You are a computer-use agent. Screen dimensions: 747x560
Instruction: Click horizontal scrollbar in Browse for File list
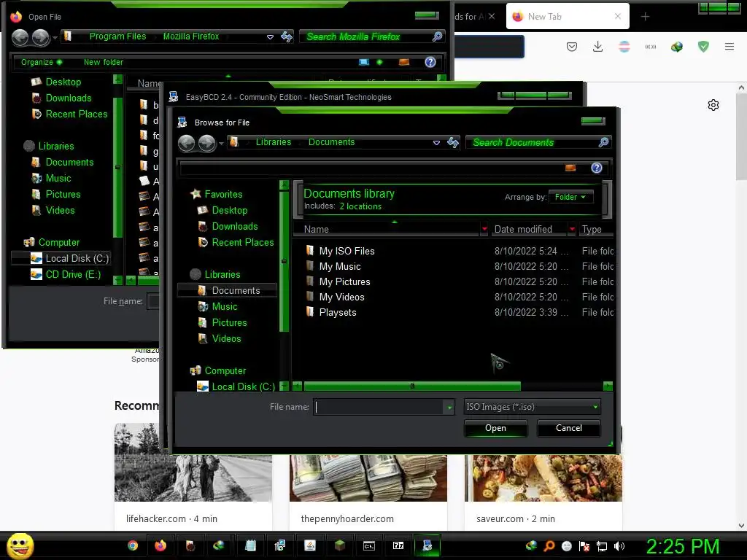pyautogui.click(x=411, y=386)
